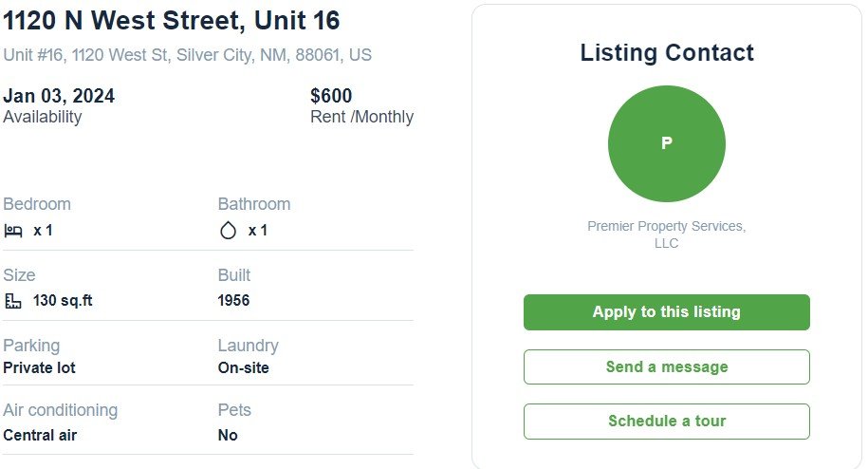This screenshot has height=469, width=868.
Task: Click the $600 rent amount
Action: coord(331,96)
